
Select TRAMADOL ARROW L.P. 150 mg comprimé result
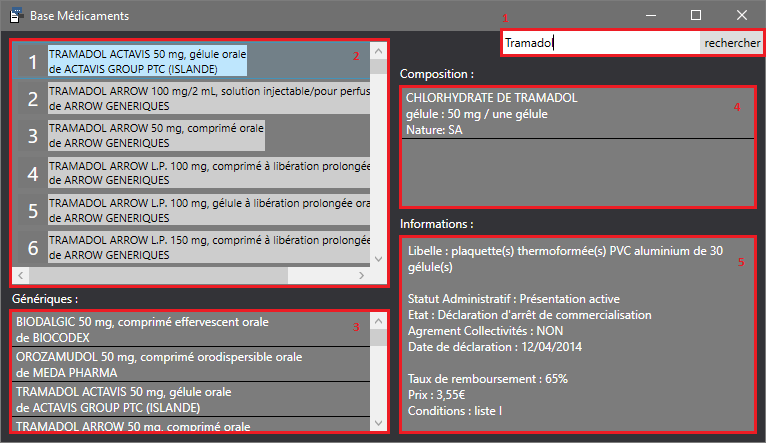coord(192,247)
